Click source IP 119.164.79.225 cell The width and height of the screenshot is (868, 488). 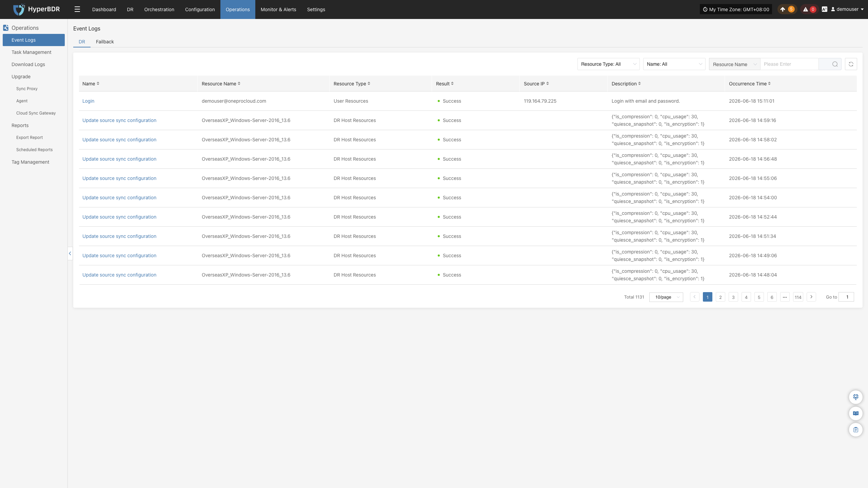540,101
